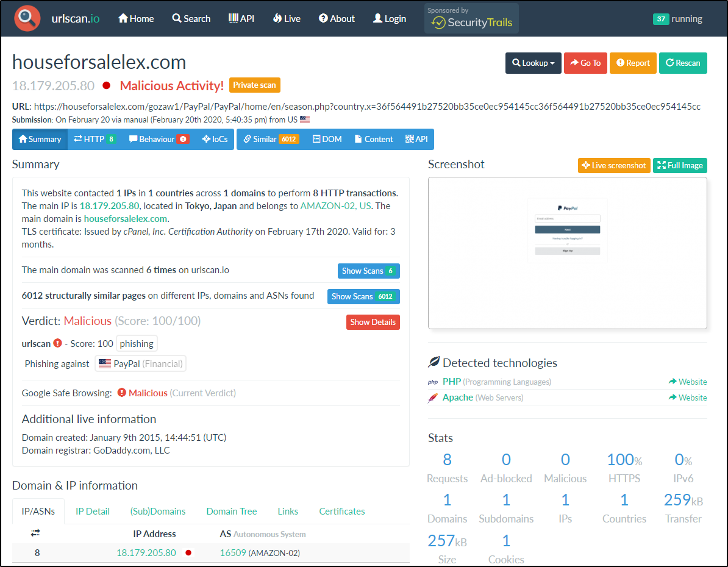This screenshot has width=728, height=567.
Task: Click the Rescan button
Action: pyautogui.click(x=683, y=63)
